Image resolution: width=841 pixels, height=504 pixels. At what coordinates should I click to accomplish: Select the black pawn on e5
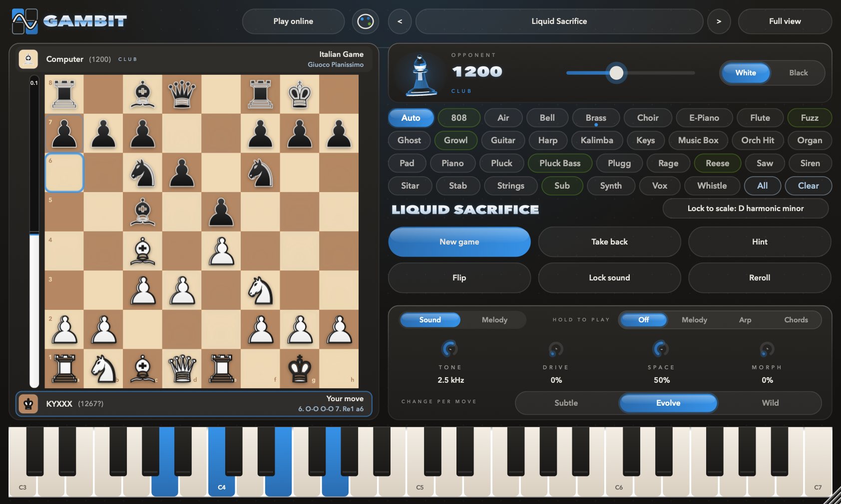[221, 212]
